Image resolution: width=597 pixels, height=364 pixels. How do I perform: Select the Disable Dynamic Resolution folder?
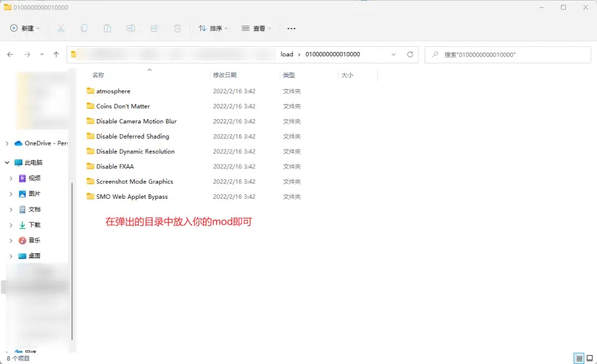[x=135, y=151]
